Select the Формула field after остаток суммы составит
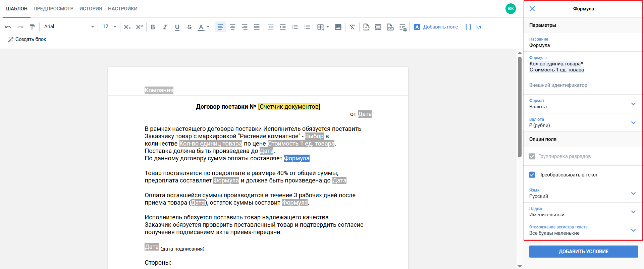The height and width of the screenshot is (269, 644). click(295, 203)
